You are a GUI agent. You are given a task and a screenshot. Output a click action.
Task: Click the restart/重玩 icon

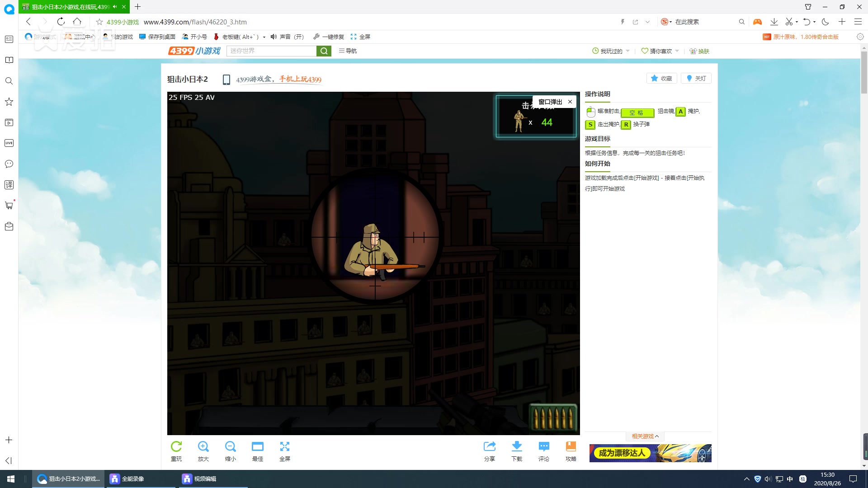(x=176, y=447)
